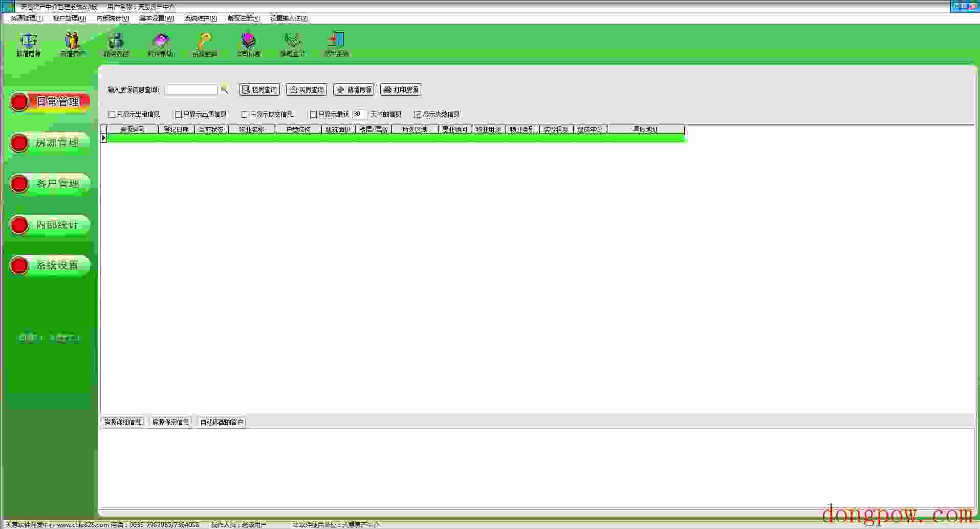Click the magnifier icon beside search field
The height and width of the screenshot is (529, 980).
[x=224, y=90]
